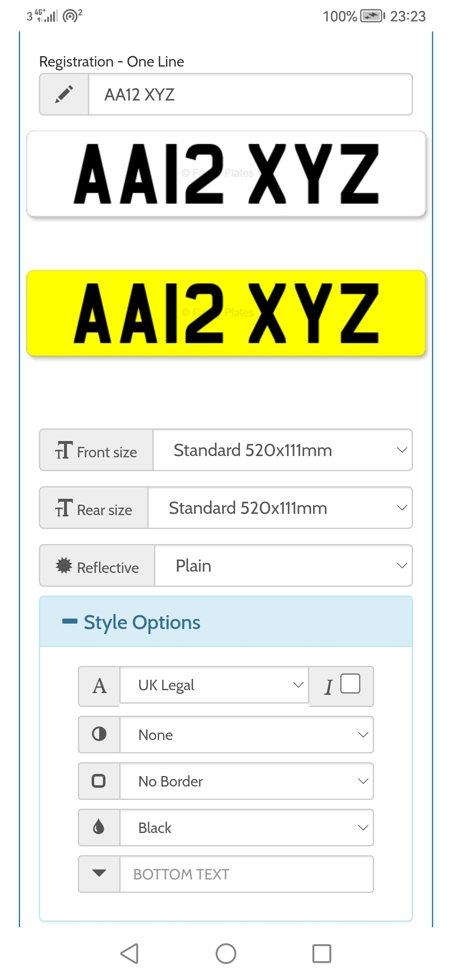Click the font letter A icon
452x980 pixels.
tap(99, 686)
